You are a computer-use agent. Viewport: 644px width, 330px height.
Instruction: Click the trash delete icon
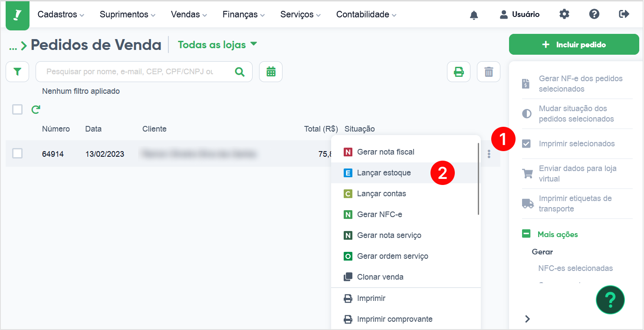coord(489,72)
